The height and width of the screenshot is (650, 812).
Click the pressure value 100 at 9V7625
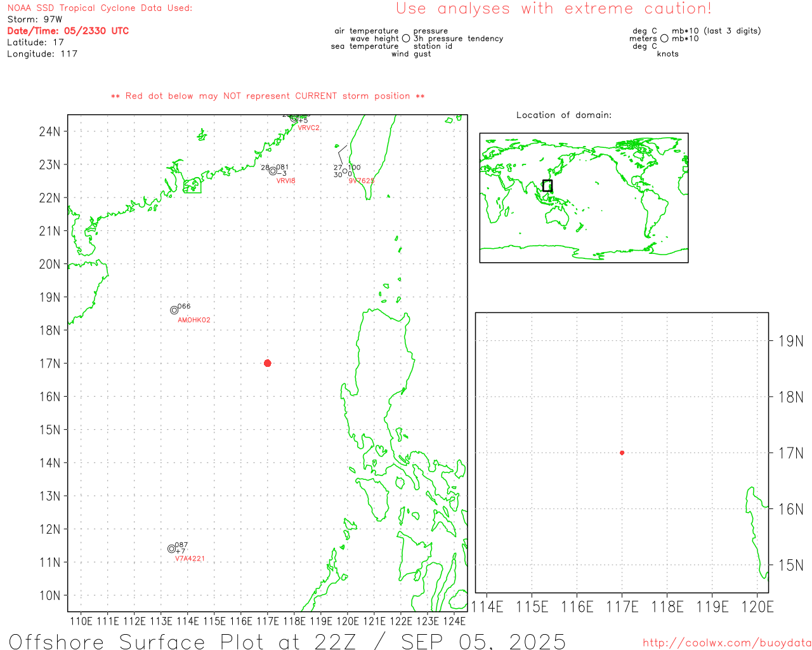point(355,168)
